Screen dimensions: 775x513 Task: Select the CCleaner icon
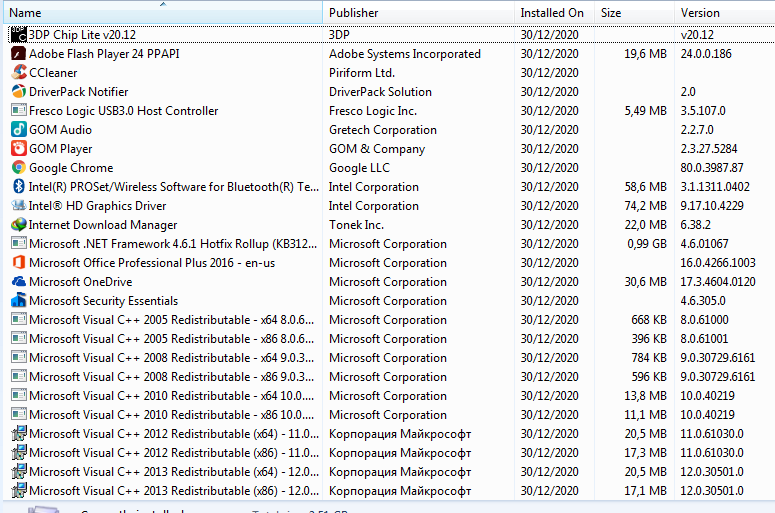pos(19,73)
